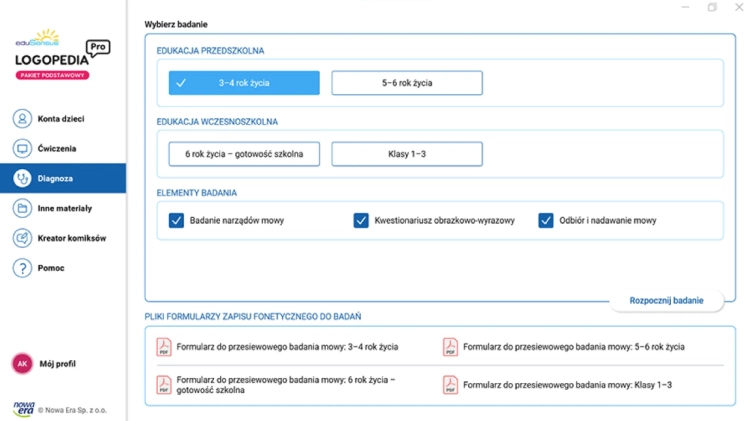Select Klasy 1–3 examination option
Screen dimensions: 750x421
click(x=407, y=154)
